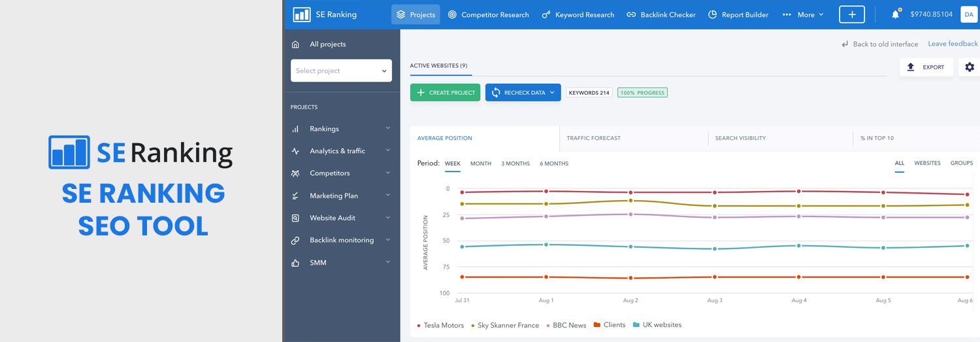Expand the Marketing Plan section

(388, 195)
